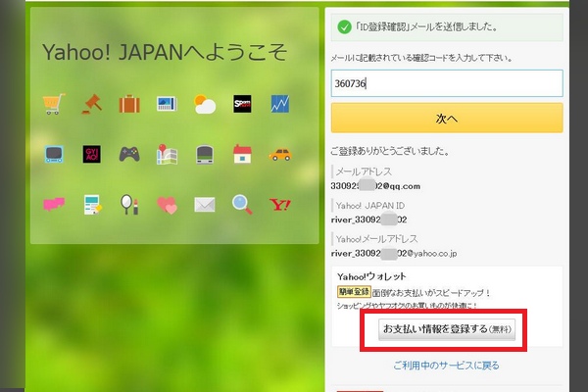Click the pink chat bubbles icon
Screen dimensions: 588x392
click(x=54, y=205)
